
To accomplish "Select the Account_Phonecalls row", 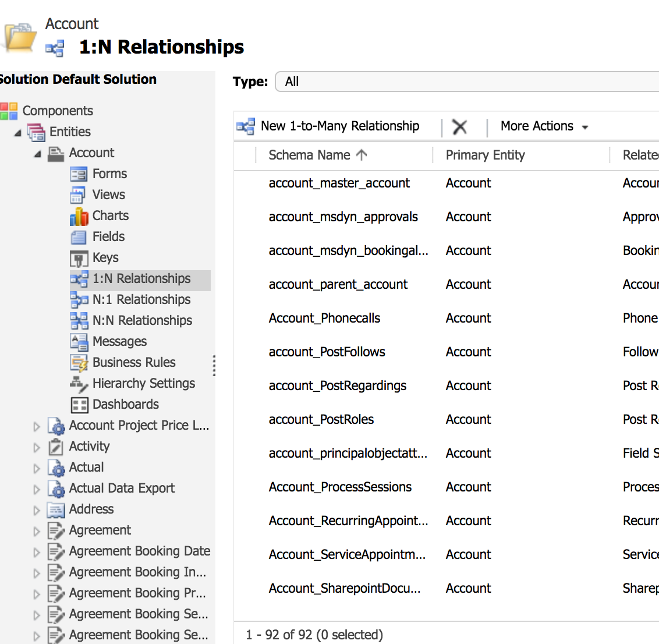I will coord(447,319).
